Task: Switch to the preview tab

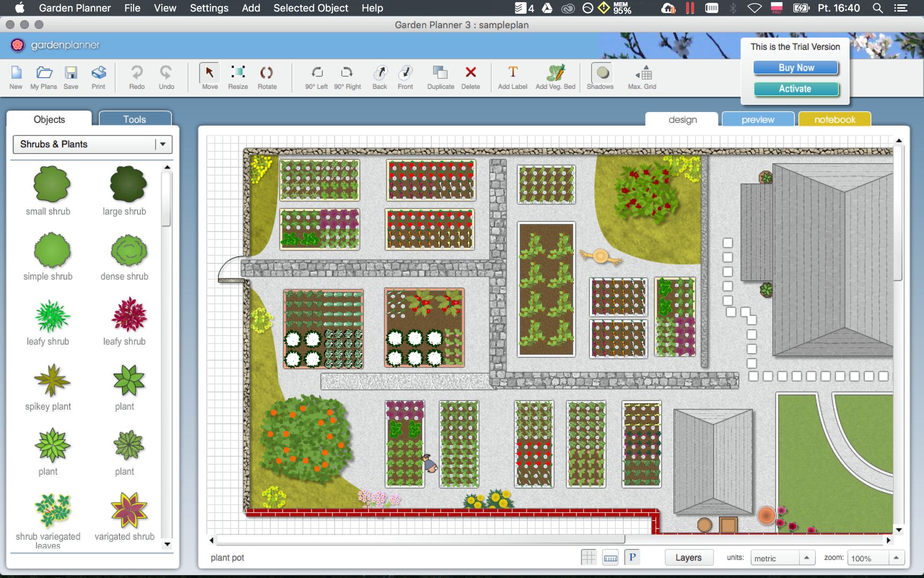Action: pos(758,119)
